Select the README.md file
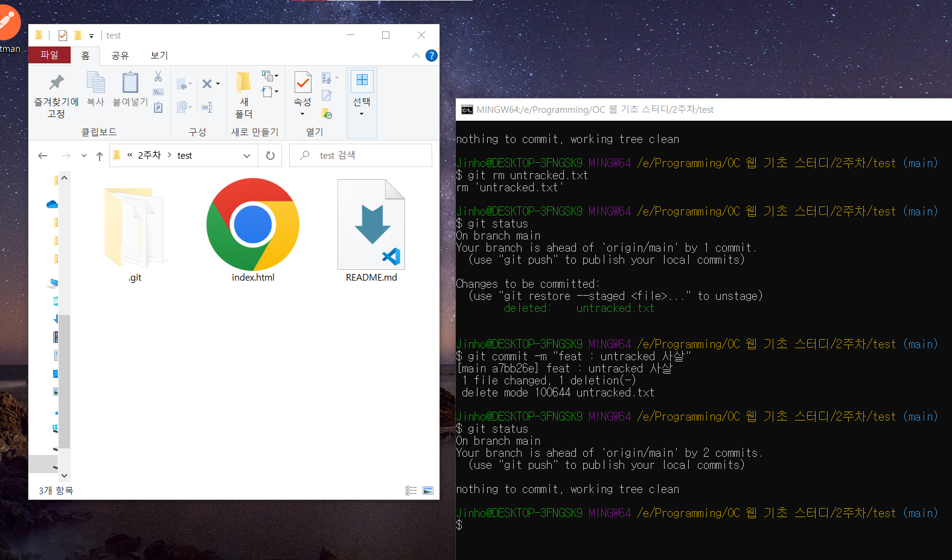The height and width of the screenshot is (560, 952). 371,231
